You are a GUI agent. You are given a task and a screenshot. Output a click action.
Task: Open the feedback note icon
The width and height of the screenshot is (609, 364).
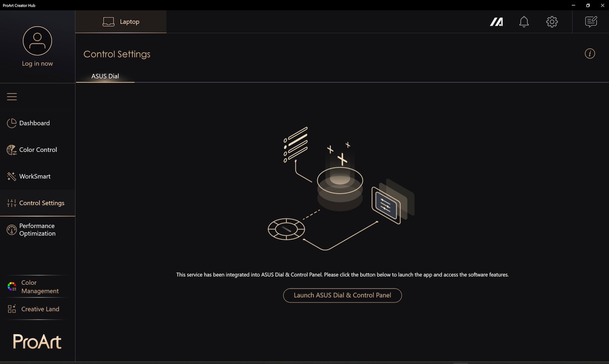point(591,22)
